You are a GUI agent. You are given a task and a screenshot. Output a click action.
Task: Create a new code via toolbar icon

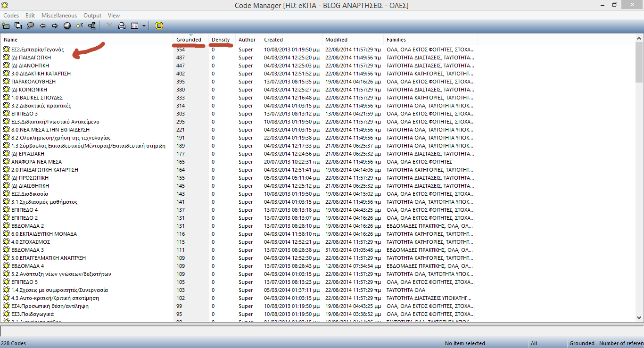click(x=6, y=26)
